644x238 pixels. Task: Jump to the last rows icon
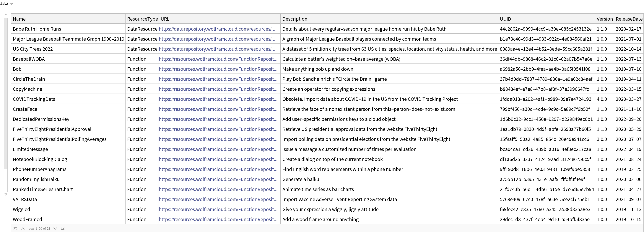(63, 229)
